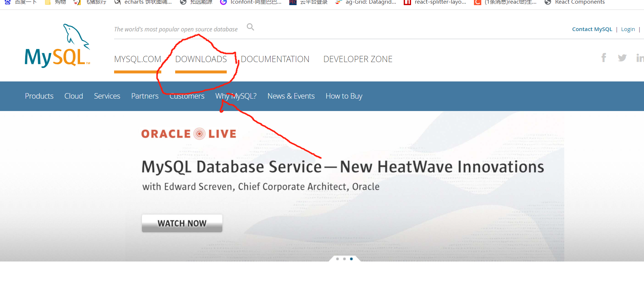This screenshot has width=644, height=294.
Task: Open Why MySQL? menu item
Action: point(236,96)
